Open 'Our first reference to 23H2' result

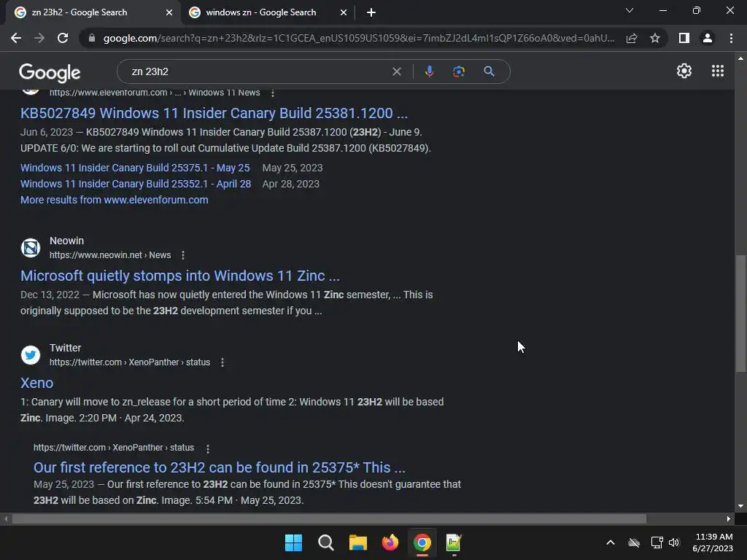(219, 467)
